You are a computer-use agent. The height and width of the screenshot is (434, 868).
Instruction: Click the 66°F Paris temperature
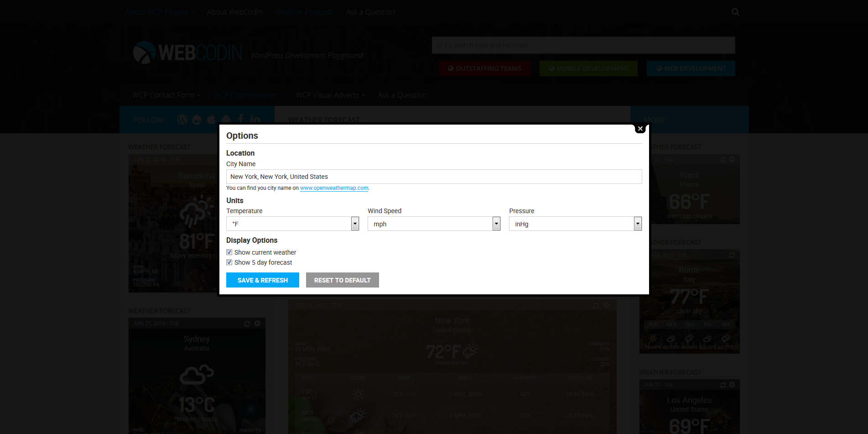[x=689, y=202]
